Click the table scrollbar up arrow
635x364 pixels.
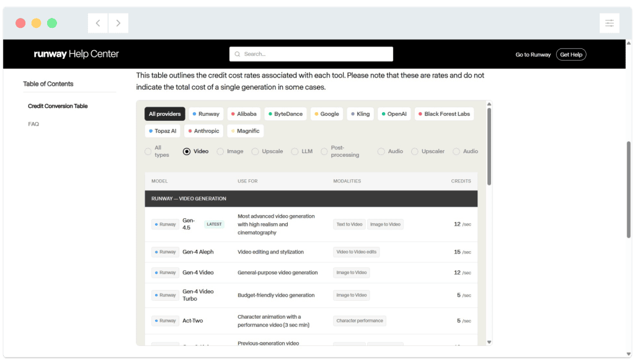(x=489, y=104)
